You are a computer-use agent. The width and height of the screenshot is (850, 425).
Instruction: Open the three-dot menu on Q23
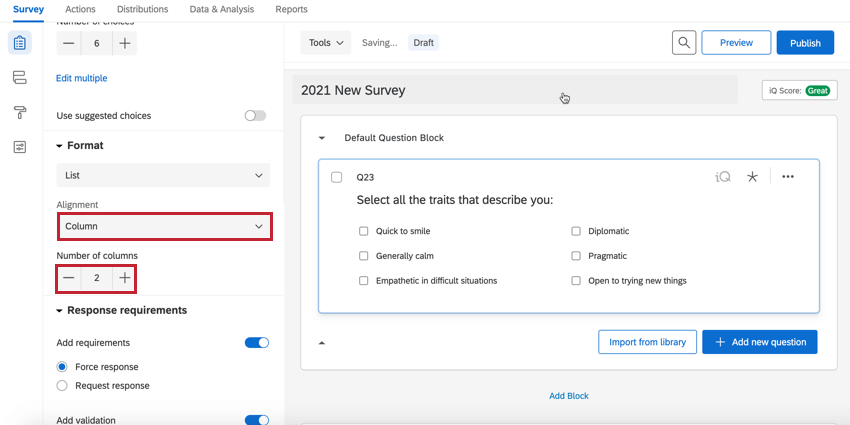coord(788,177)
